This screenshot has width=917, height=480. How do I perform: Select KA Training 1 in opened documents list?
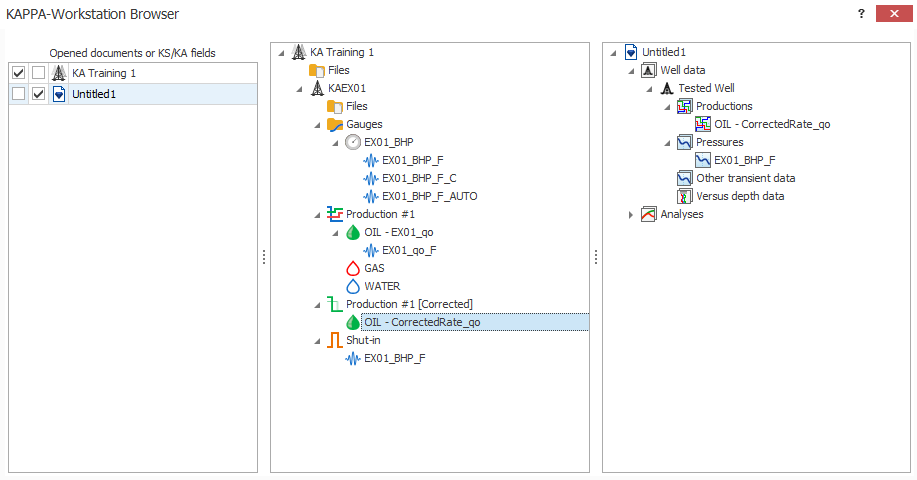tap(104, 73)
